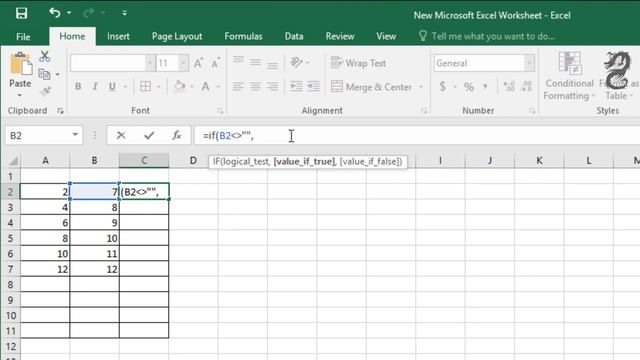640x360 pixels.
Task: Open Conditional Formatting menu
Action: (569, 76)
